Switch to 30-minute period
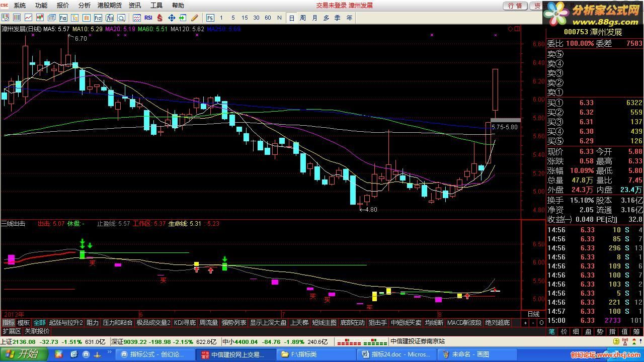Screen dimensions: 644x362 pyautogui.click(x=256, y=18)
